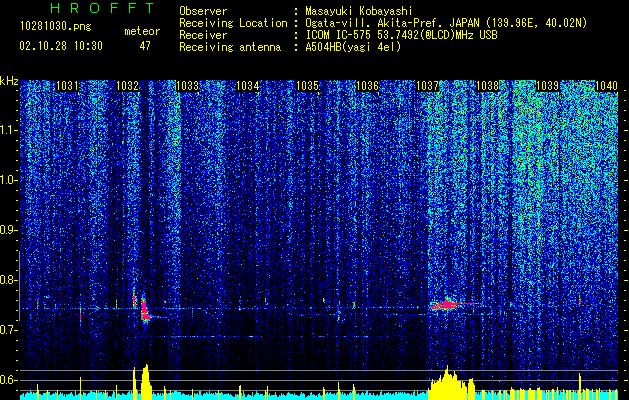
Task: Click the 1.0 kHz axis label
Action: pos(9,180)
